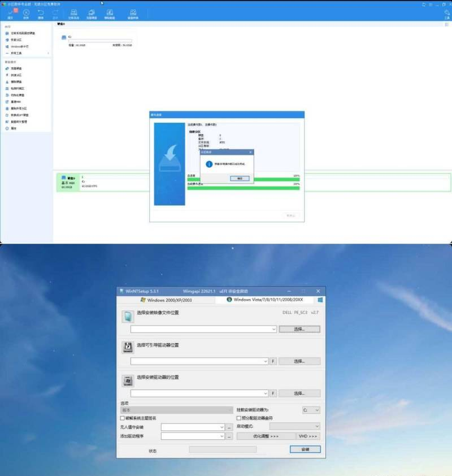Select the sidebar Disk Defragment entry

click(16, 122)
